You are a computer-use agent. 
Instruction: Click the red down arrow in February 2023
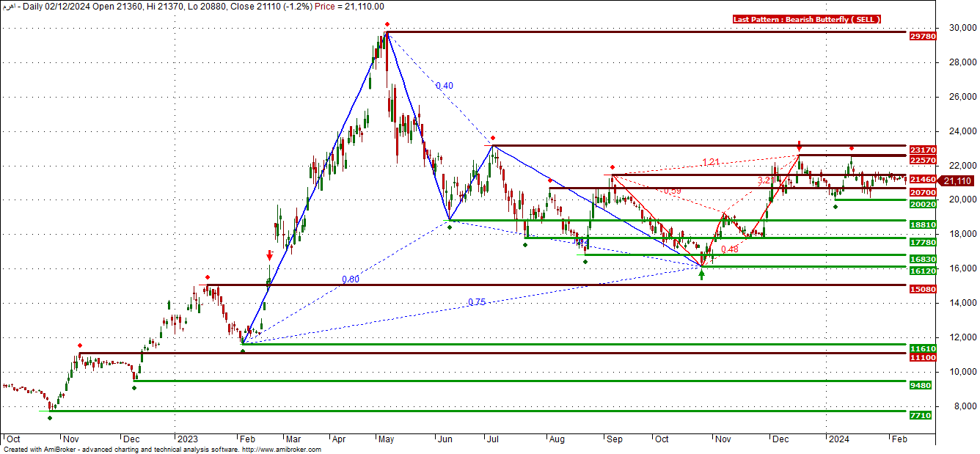(x=269, y=255)
